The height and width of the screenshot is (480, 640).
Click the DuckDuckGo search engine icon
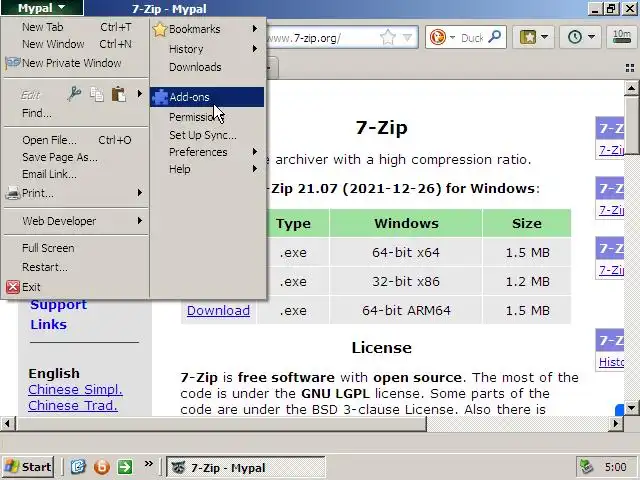pos(438,38)
